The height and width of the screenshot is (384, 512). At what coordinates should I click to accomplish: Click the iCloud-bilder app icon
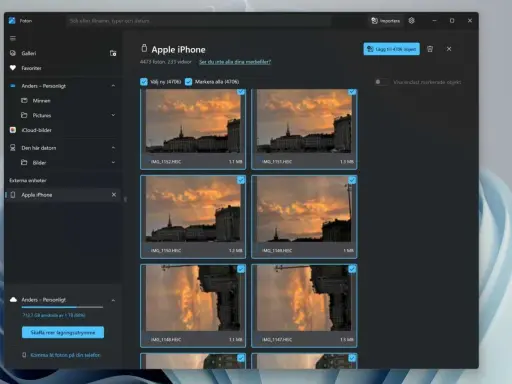[x=13, y=130]
